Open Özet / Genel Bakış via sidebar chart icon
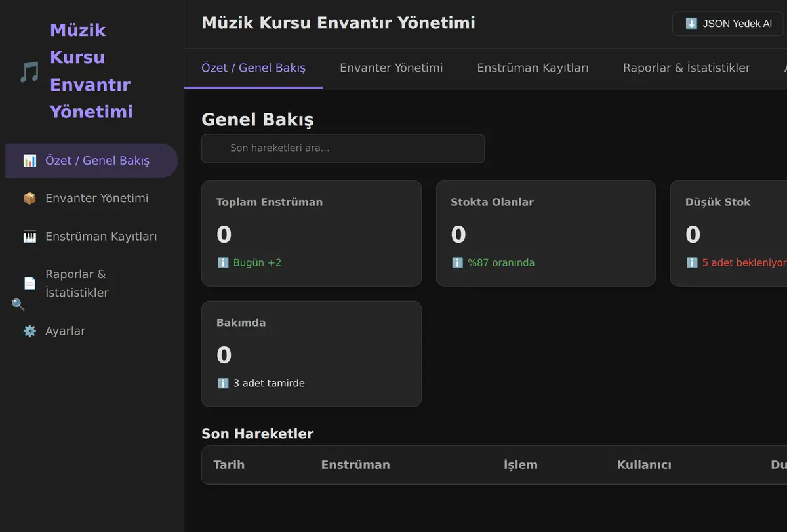 (x=30, y=161)
